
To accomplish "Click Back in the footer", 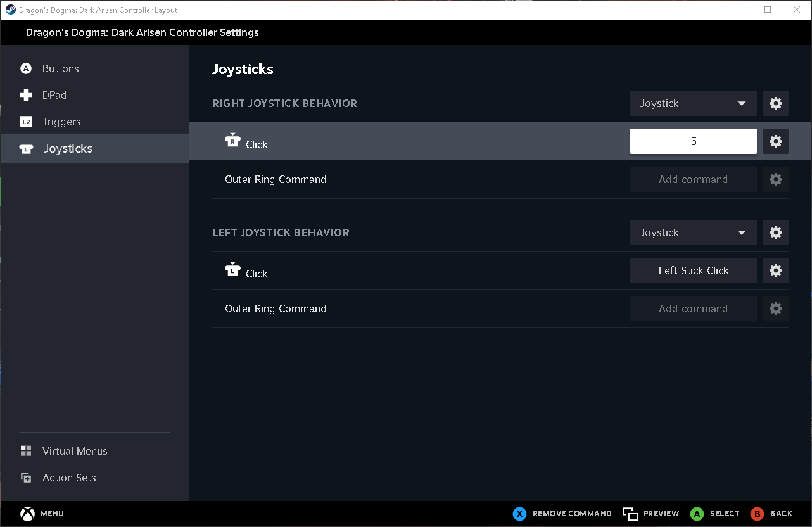I will 771,514.
